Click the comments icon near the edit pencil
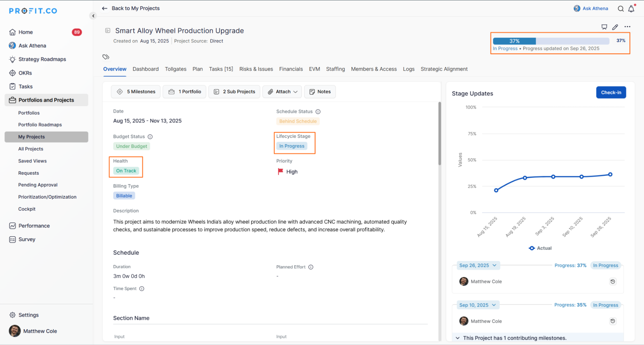The image size is (644, 345). pyautogui.click(x=604, y=27)
